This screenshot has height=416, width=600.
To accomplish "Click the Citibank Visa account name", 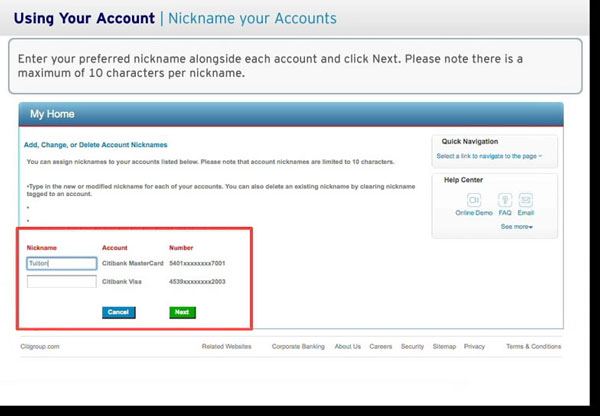I will [x=122, y=282].
